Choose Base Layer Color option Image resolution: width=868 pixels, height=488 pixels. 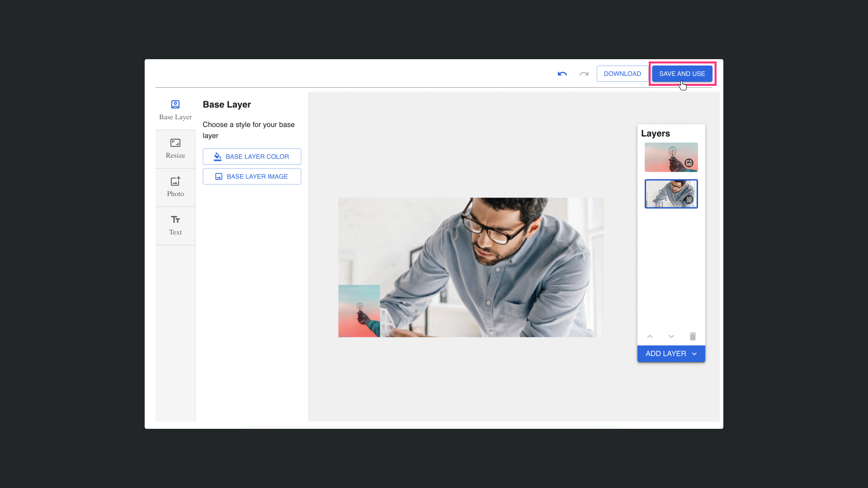point(252,156)
